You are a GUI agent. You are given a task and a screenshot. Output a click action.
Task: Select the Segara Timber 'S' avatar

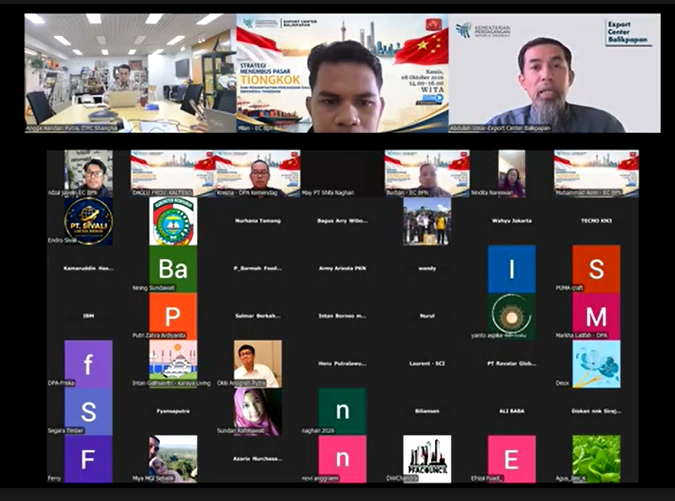[88, 411]
